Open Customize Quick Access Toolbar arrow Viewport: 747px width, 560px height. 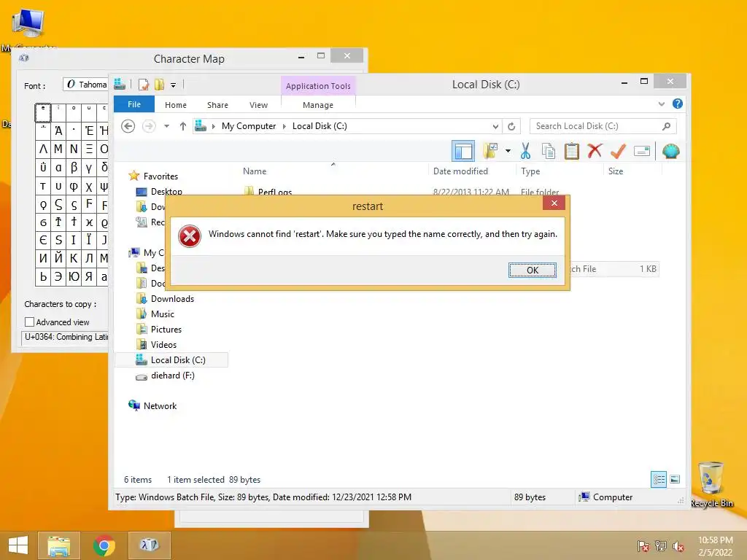(174, 85)
